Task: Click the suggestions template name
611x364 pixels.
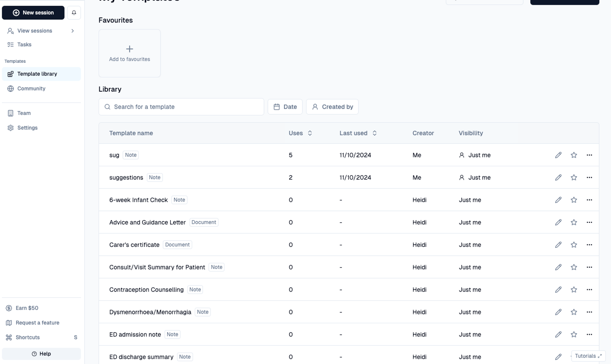Action: (x=126, y=178)
